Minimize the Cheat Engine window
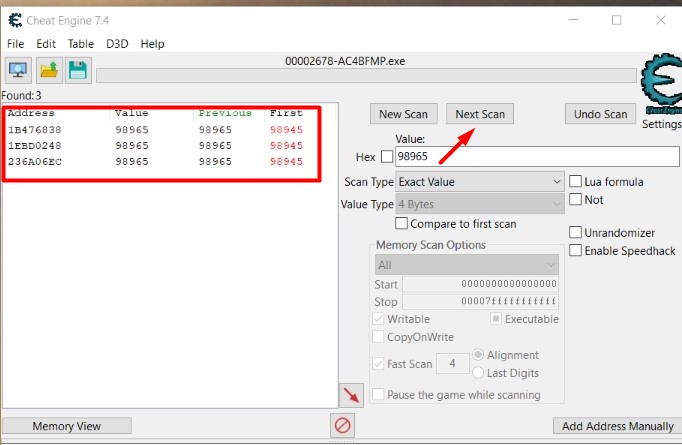This screenshot has width=682, height=445. click(573, 20)
